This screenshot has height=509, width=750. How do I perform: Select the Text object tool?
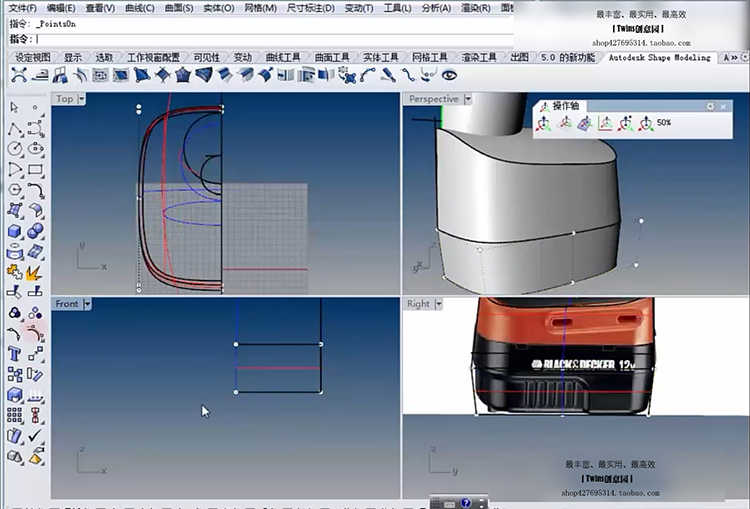[x=15, y=353]
